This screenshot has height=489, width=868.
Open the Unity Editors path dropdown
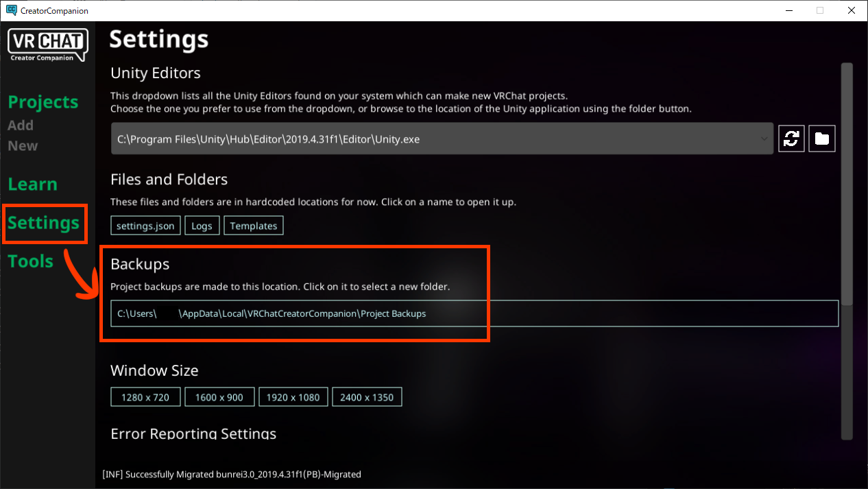click(x=442, y=139)
